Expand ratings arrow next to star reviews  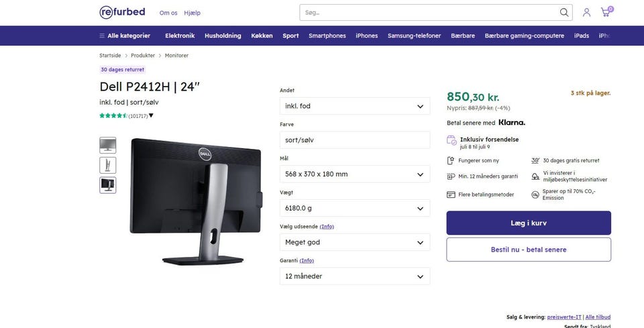pyautogui.click(x=151, y=116)
